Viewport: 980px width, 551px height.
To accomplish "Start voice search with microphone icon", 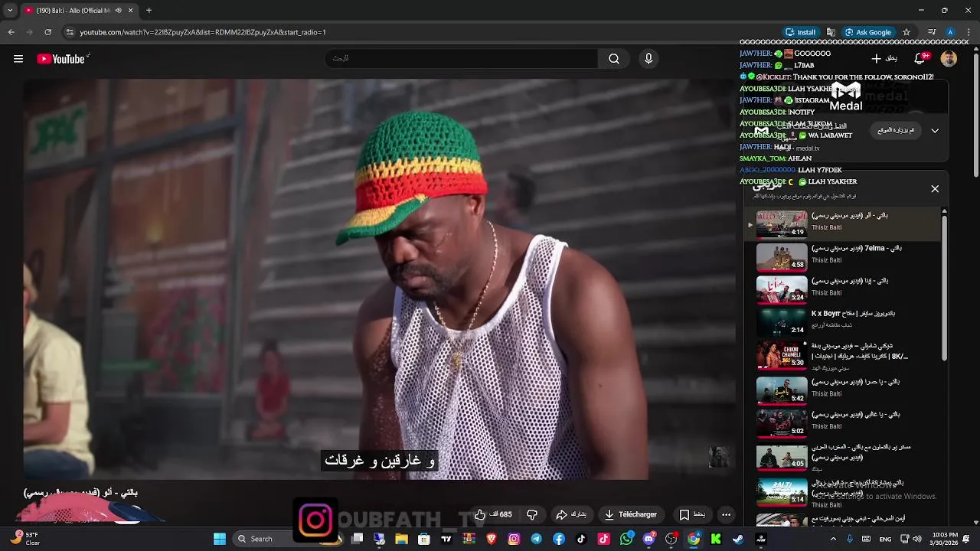I will [x=648, y=59].
